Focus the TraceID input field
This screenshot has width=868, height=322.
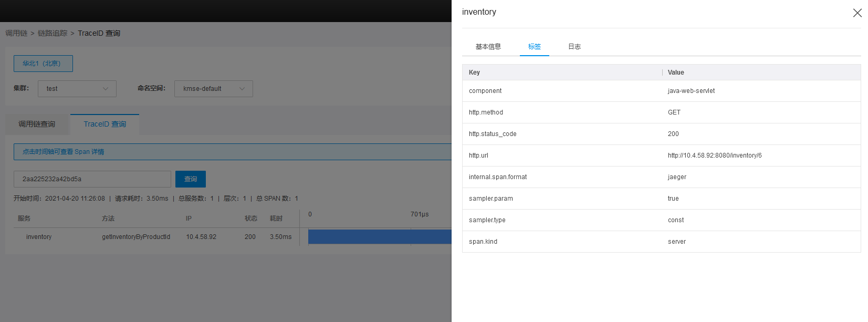(92, 179)
